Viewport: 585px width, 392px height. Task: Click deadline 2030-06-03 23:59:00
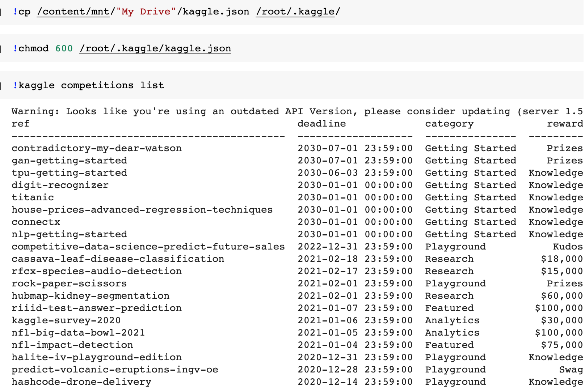[355, 173]
